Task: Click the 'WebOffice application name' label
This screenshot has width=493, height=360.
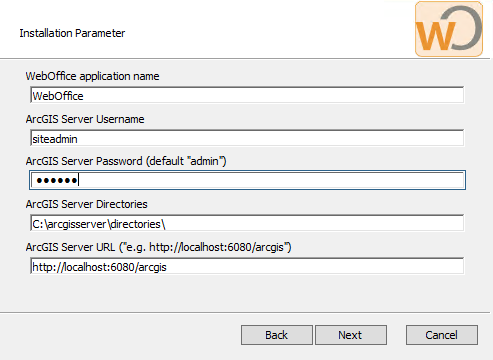Action: [x=92, y=76]
